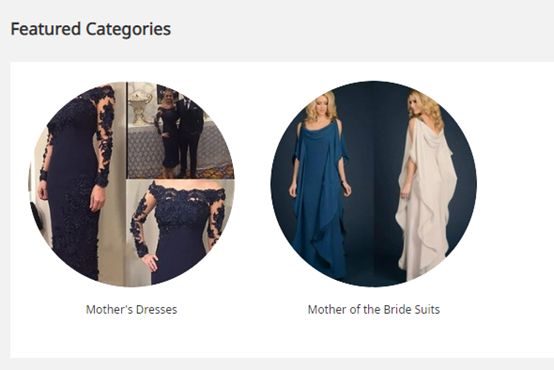Click the lace sleeve in the side-view photo
The height and width of the screenshot is (370, 554).
click(x=105, y=138)
